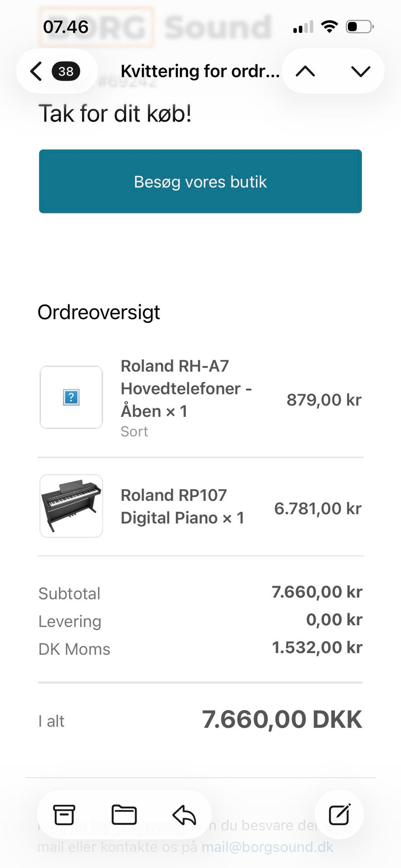The image size is (401, 868).
Task: Tap the total amount 7.660,00 DKK
Action: (282, 719)
